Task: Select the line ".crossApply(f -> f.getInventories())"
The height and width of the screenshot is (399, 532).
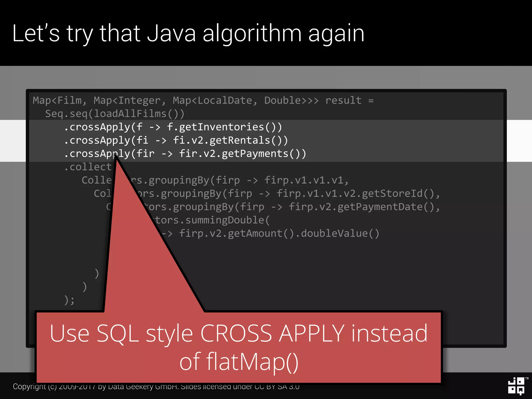Action: point(173,127)
